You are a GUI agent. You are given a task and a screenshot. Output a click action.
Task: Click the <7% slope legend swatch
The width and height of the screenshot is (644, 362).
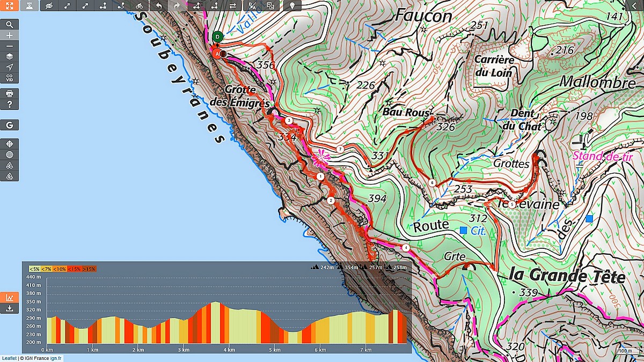coord(47,269)
